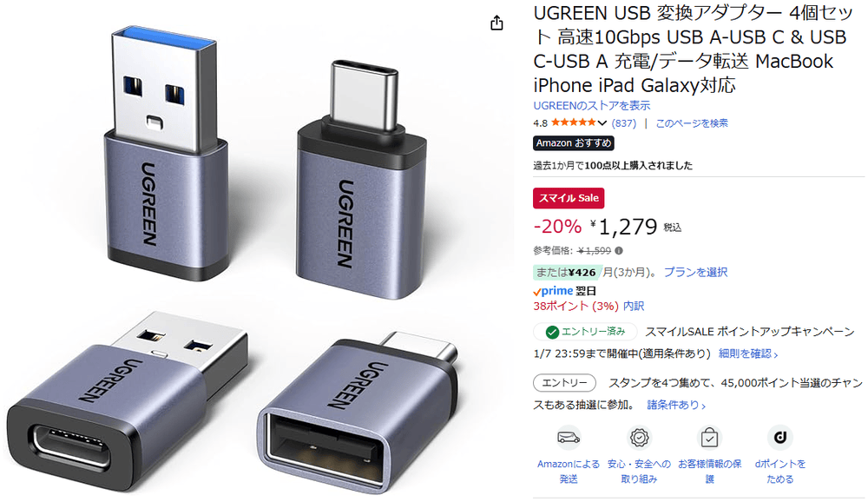Click the safety badge icon
Image resolution: width=868 pixels, height=502 pixels.
click(639, 438)
